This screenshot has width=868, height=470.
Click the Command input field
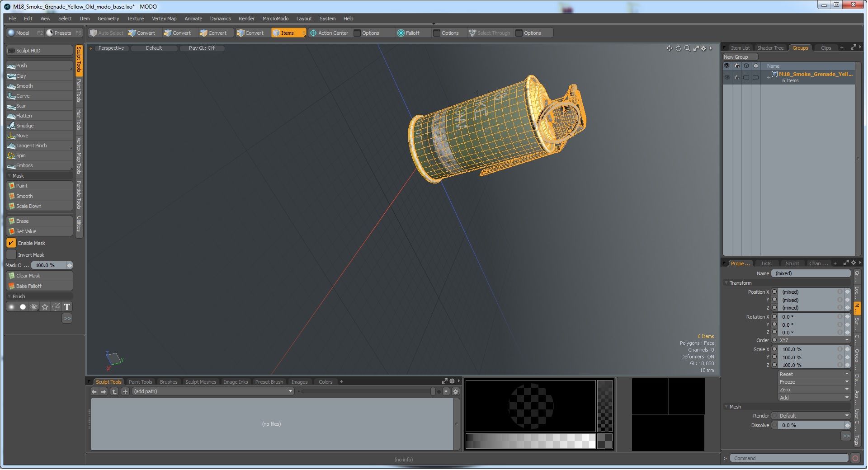coord(789,458)
